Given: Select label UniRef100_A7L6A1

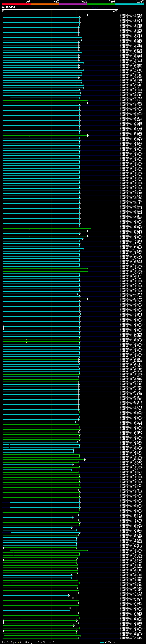Looking at the screenshot, I should pyautogui.click(x=131, y=103).
